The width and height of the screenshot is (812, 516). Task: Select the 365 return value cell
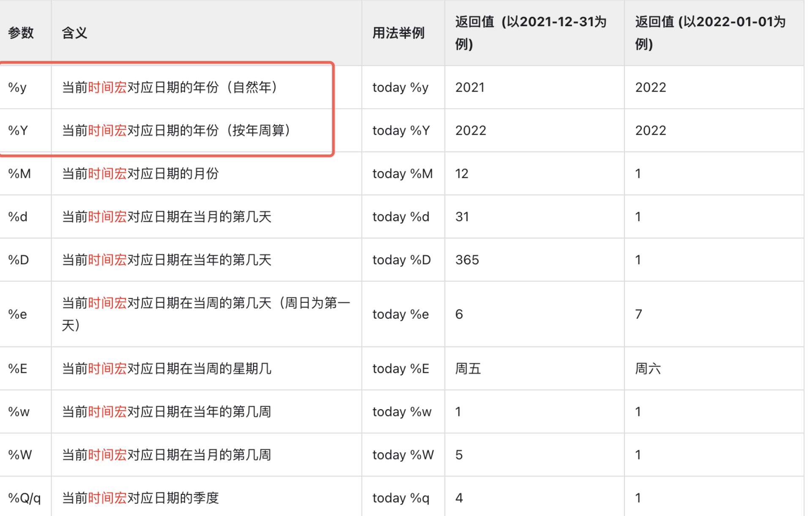467,260
